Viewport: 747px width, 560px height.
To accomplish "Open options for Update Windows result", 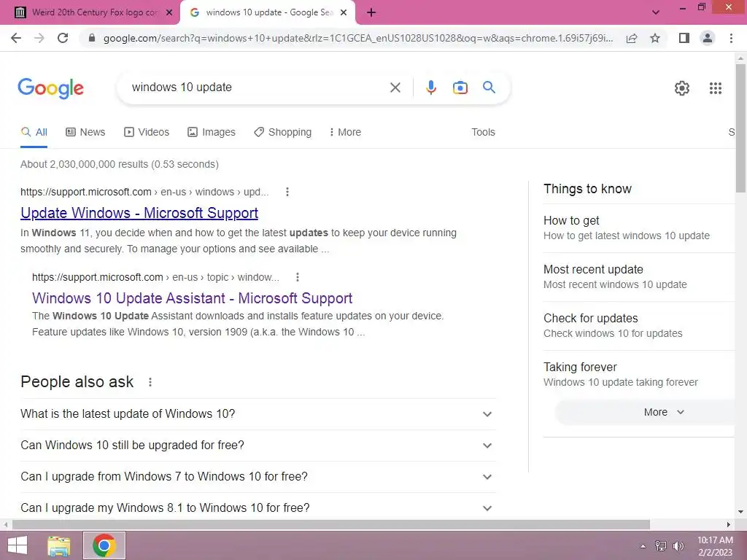I will 287,192.
